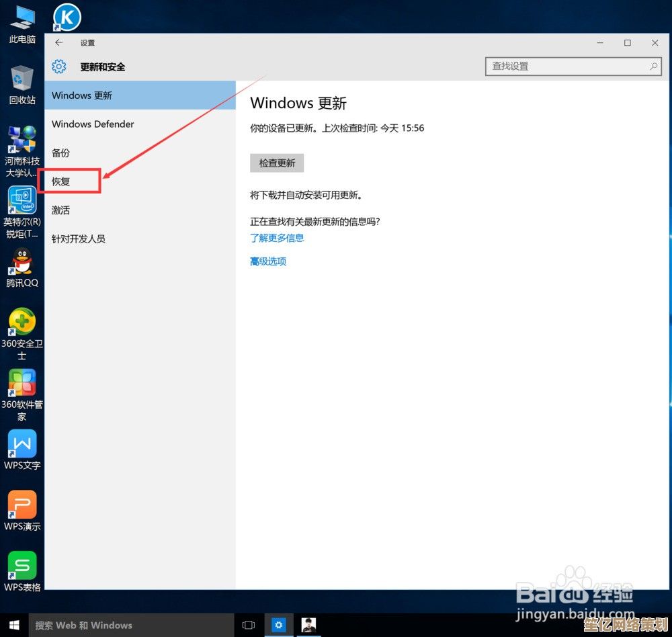
Task: Open the Windows Defender section
Action: (x=140, y=124)
